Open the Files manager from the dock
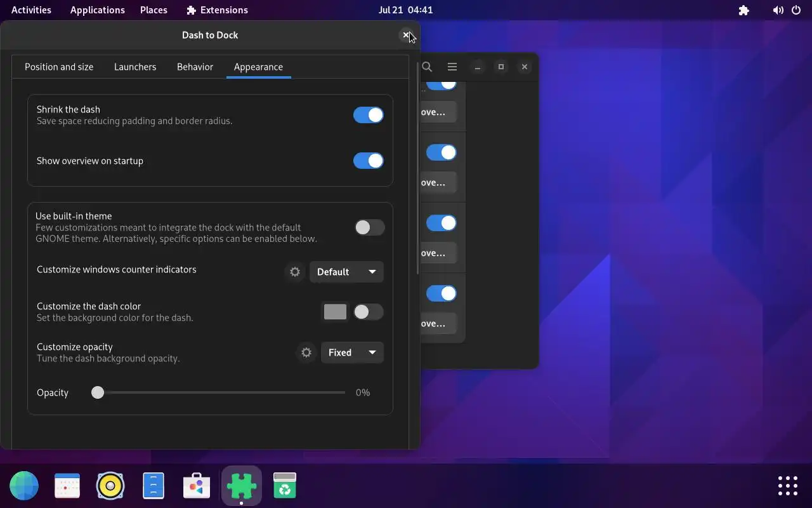 [x=154, y=486]
